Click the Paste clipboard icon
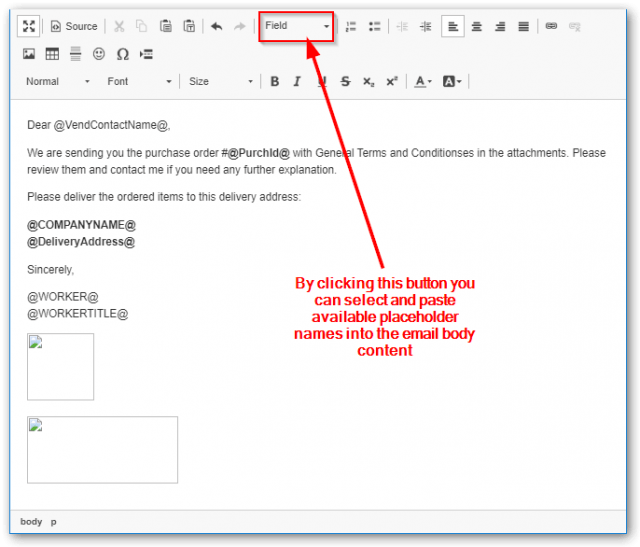The width and height of the screenshot is (640, 547). tap(166, 27)
